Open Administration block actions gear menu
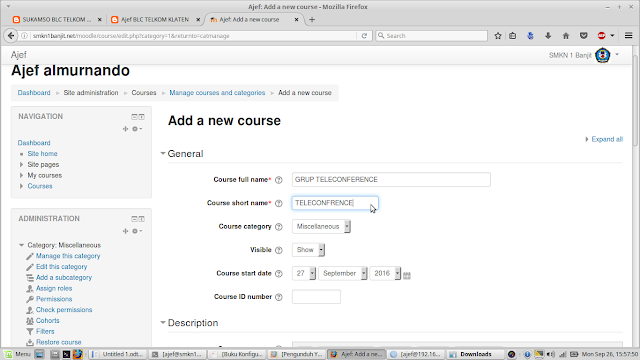 (136, 231)
